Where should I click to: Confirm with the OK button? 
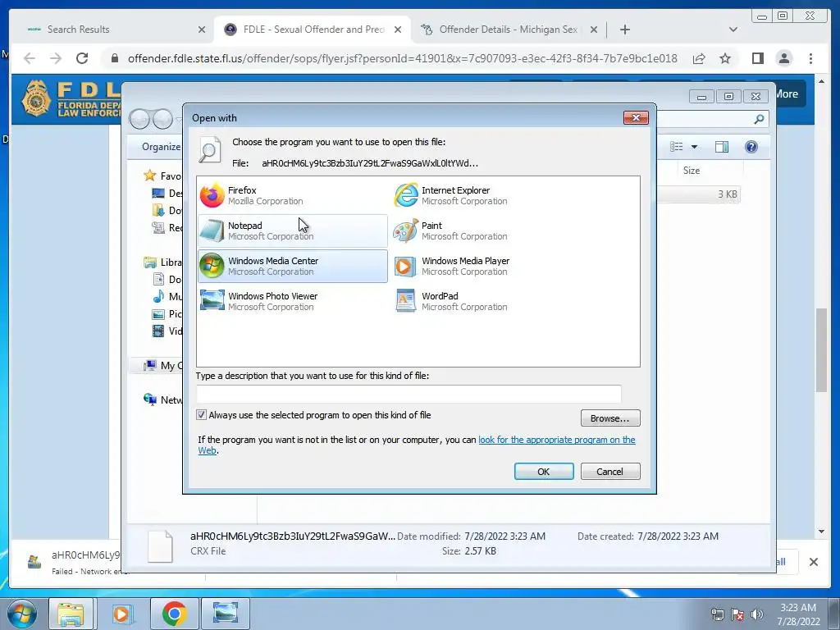[x=544, y=472]
